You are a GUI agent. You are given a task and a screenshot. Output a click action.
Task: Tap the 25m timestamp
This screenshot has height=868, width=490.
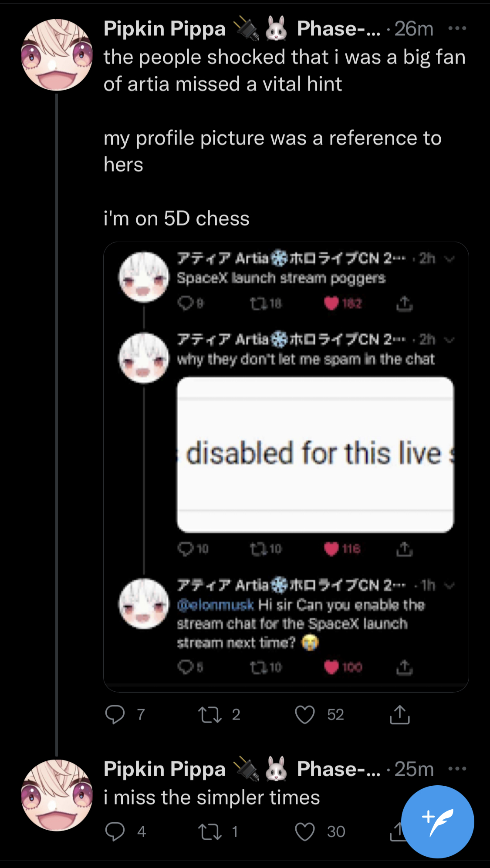(x=414, y=769)
